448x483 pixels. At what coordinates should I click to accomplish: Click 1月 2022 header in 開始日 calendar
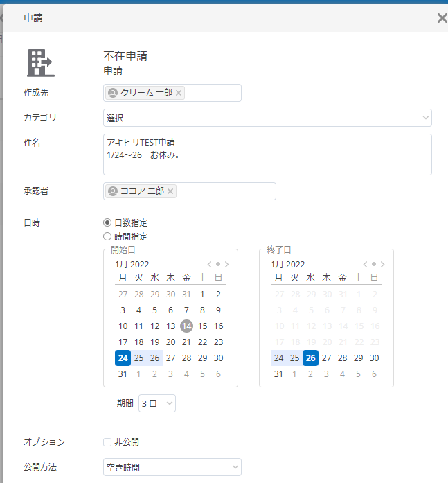pos(132,264)
